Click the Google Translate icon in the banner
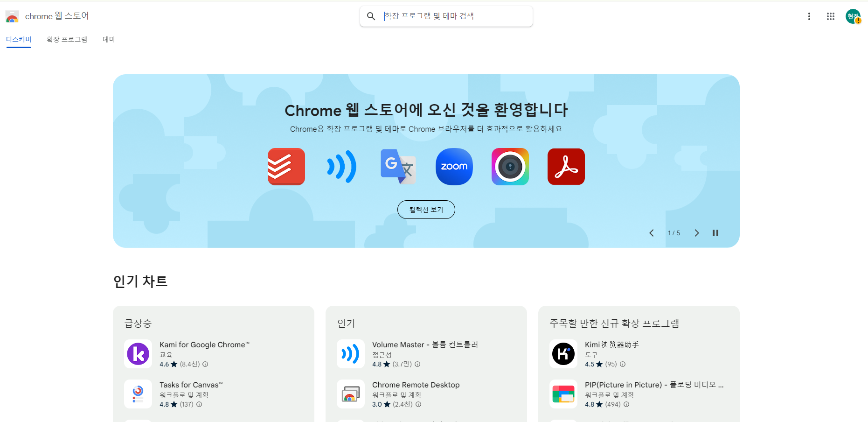 pos(398,167)
